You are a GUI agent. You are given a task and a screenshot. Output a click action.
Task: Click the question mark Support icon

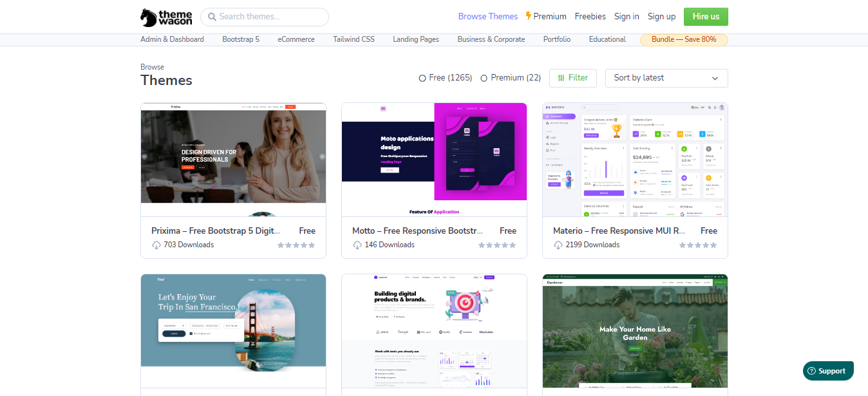811,371
